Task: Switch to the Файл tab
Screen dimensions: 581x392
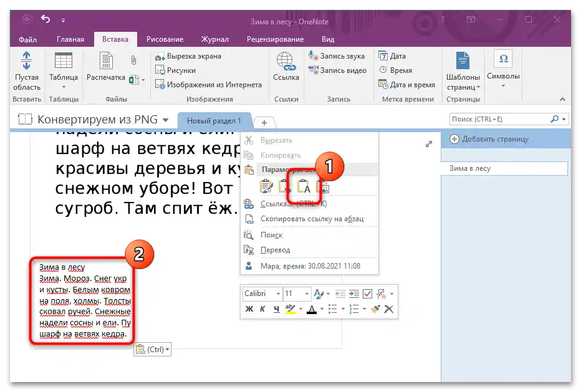Action: pyautogui.click(x=27, y=39)
